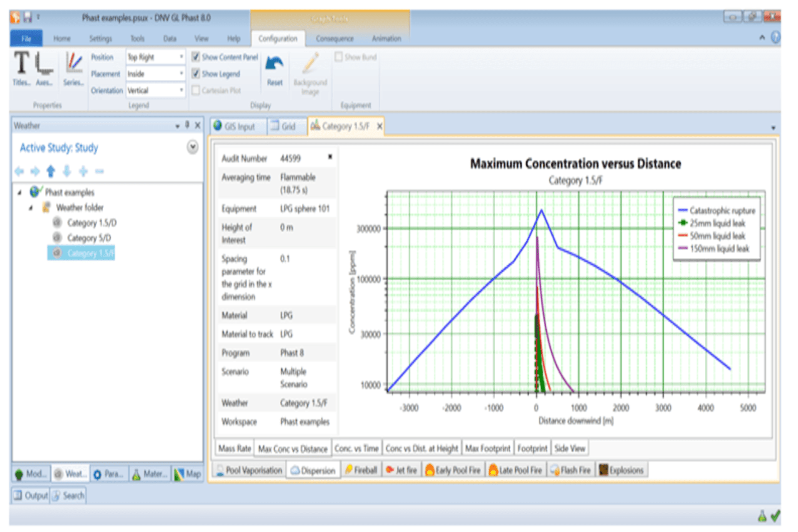Toggle Cartesian Plot checkbox

[x=196, y=90]
